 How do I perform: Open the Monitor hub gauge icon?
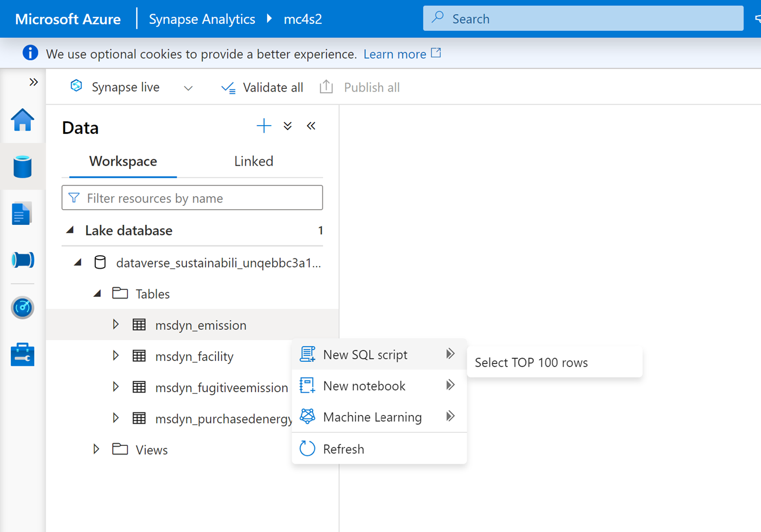22,307
